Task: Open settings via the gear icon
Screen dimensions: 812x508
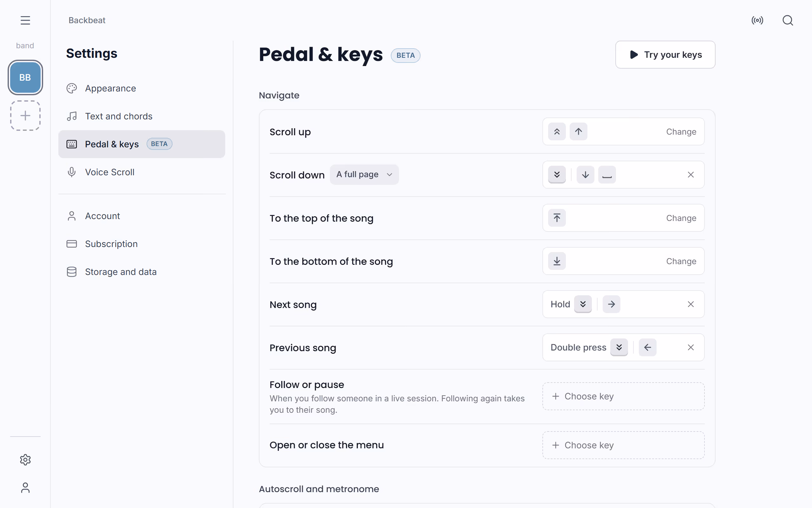Action: pyautogui.click(x=25, y=460)
